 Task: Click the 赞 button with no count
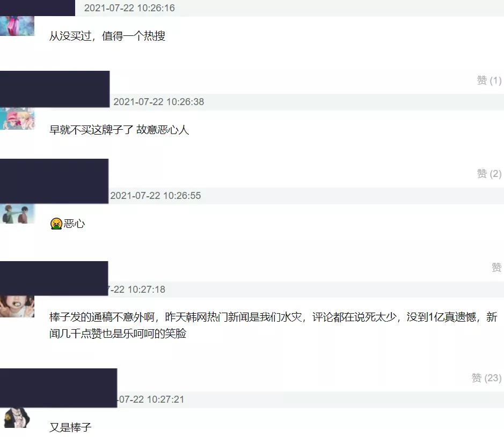coord(496,267)
